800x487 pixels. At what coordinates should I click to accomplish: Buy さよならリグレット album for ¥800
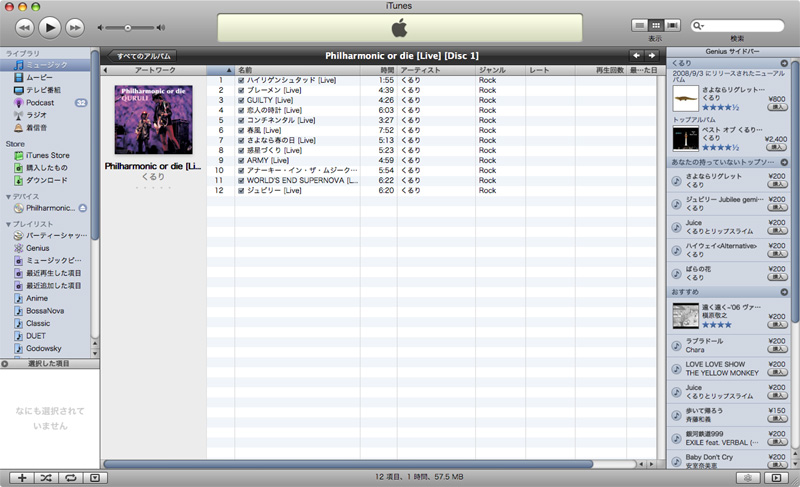pyautogui.click(x=777, y=108)
